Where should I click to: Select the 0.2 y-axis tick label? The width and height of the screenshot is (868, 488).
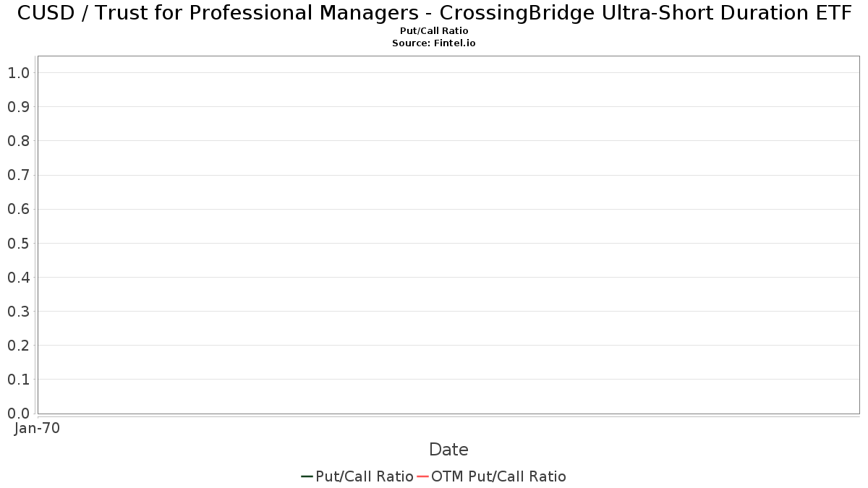coord(18,346)
